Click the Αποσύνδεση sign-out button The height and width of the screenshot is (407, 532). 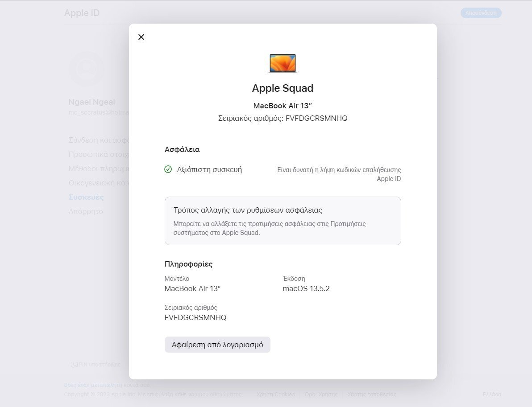click(x=481, y=13)
